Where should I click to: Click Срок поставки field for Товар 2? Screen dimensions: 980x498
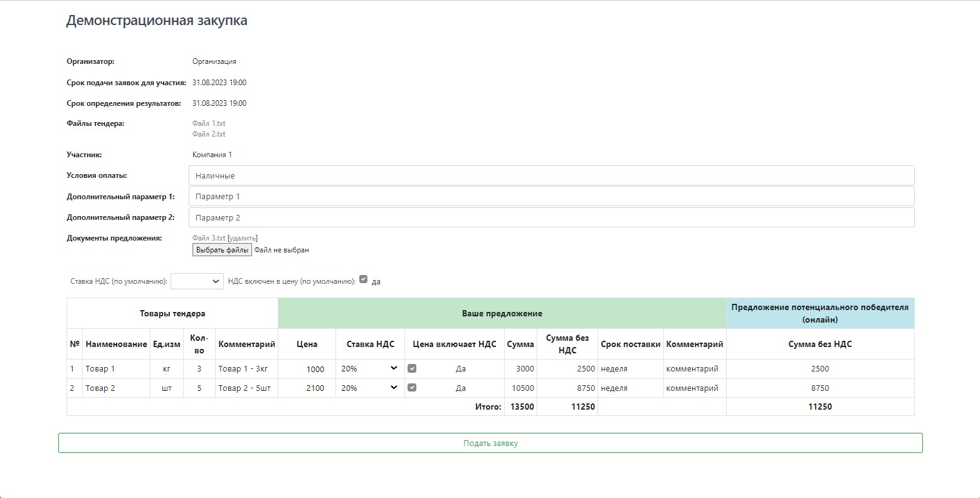pyautogui.click(x=630, y=388)
